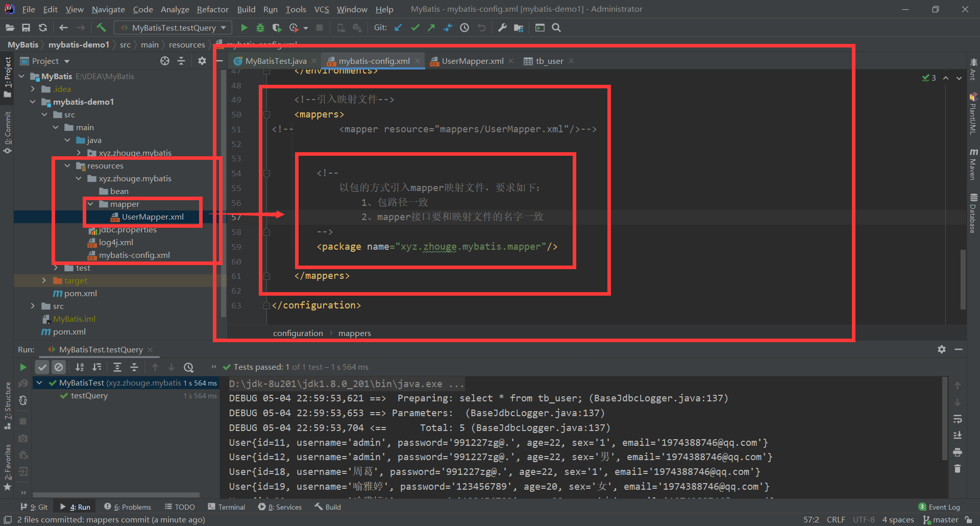
Task: Open the VCS menu
Action: 322,9
